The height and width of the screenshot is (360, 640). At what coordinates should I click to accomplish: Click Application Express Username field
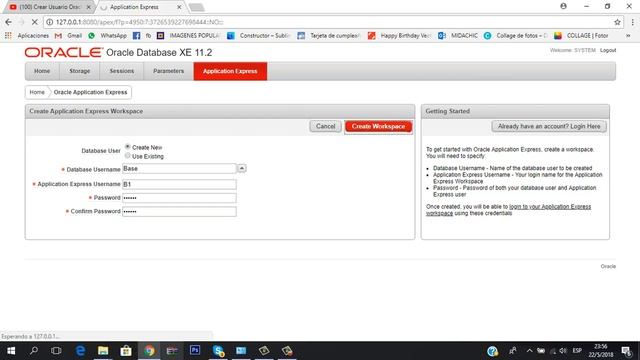tap(179, 184)
